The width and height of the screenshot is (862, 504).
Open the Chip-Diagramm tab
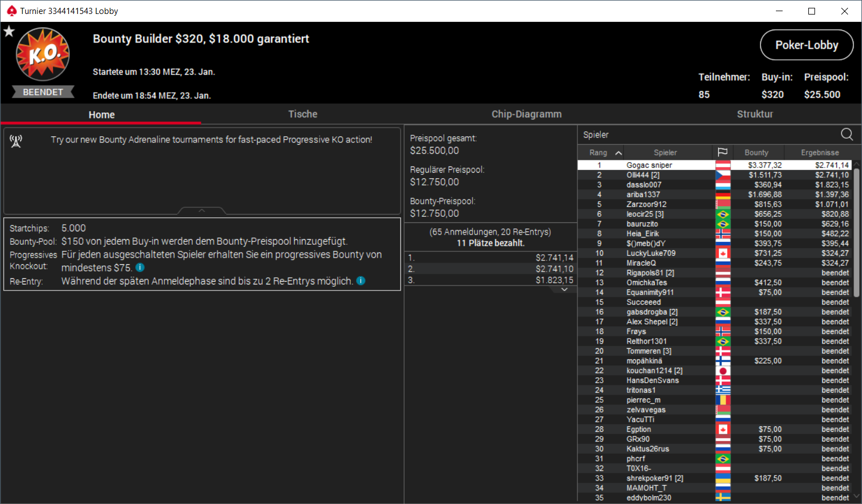tap(527, 114)
